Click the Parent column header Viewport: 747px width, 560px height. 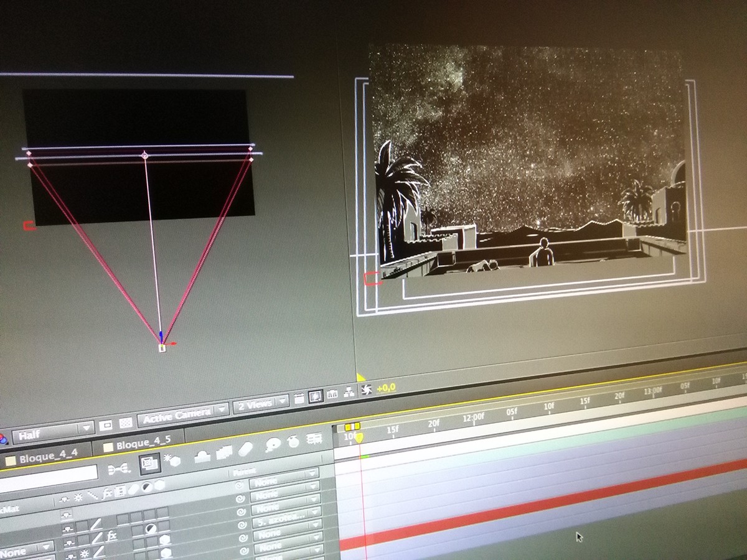tap(244, 471)
